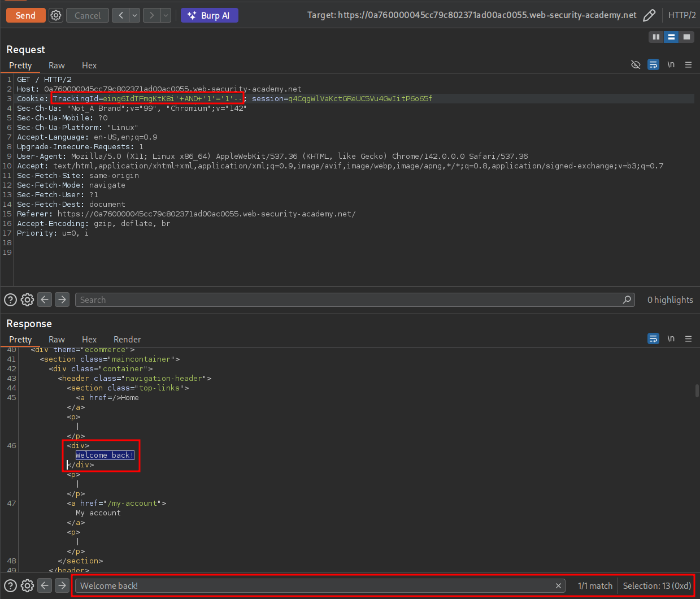Expand the history forward dropdown arrow
Screen dimensions: 700x599
(x=166, y=15)
